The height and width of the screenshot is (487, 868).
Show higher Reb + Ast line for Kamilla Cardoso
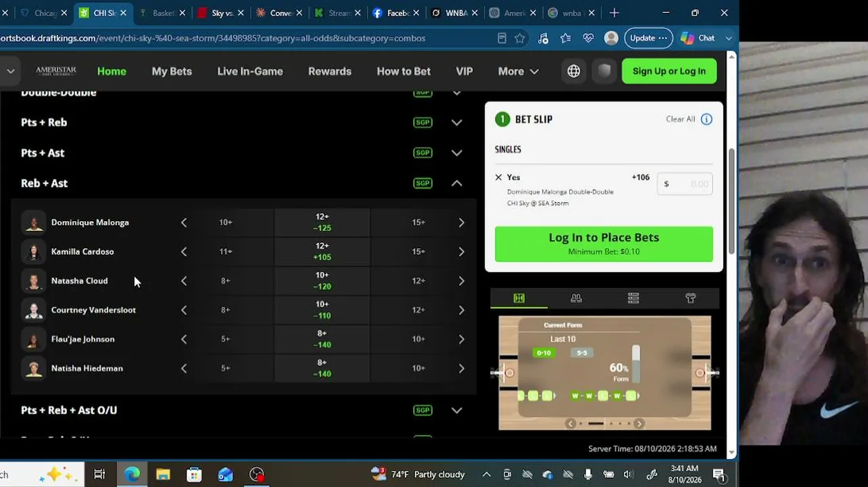[461, 252]
